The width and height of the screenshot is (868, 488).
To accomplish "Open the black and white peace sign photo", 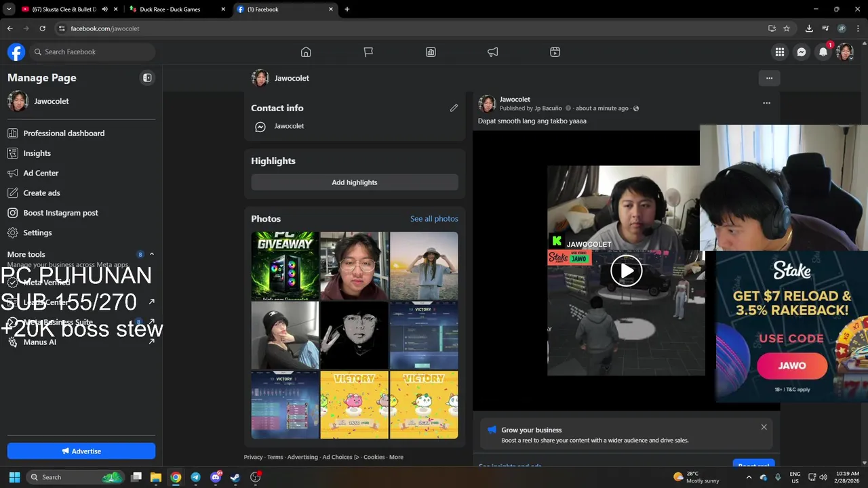I will coord(354,335).
